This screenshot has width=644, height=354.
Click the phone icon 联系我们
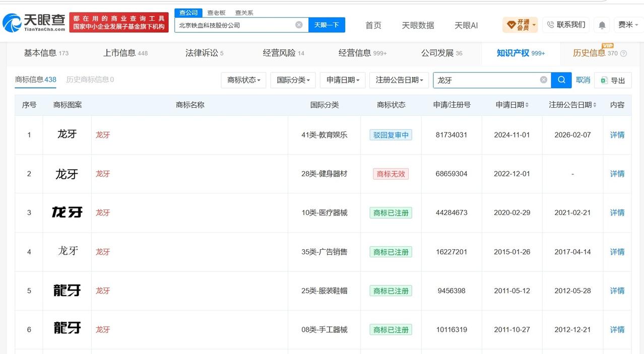[x=566, y=25]
